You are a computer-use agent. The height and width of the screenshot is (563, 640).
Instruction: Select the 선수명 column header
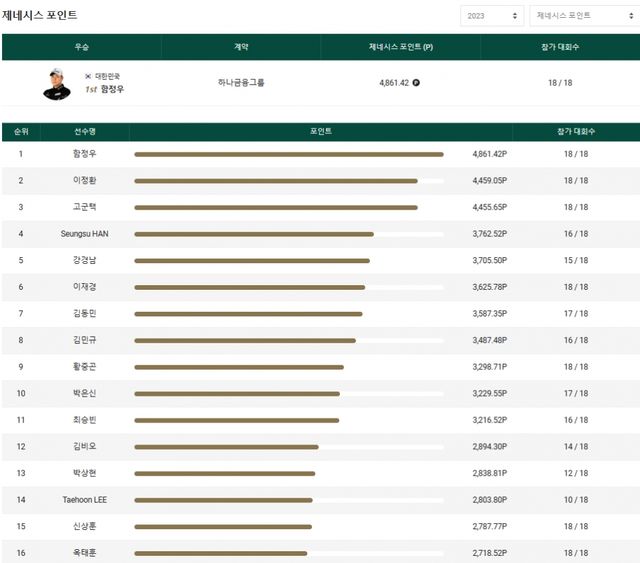pyautogui.click(x=85, y=131)
